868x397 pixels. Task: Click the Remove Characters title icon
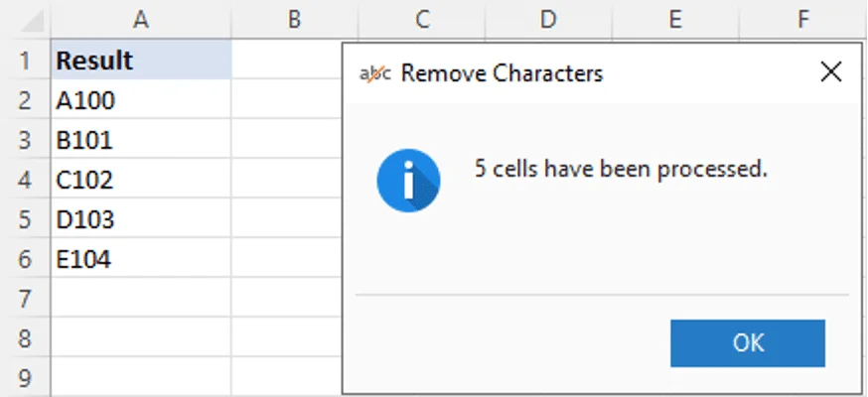point(374,72)
